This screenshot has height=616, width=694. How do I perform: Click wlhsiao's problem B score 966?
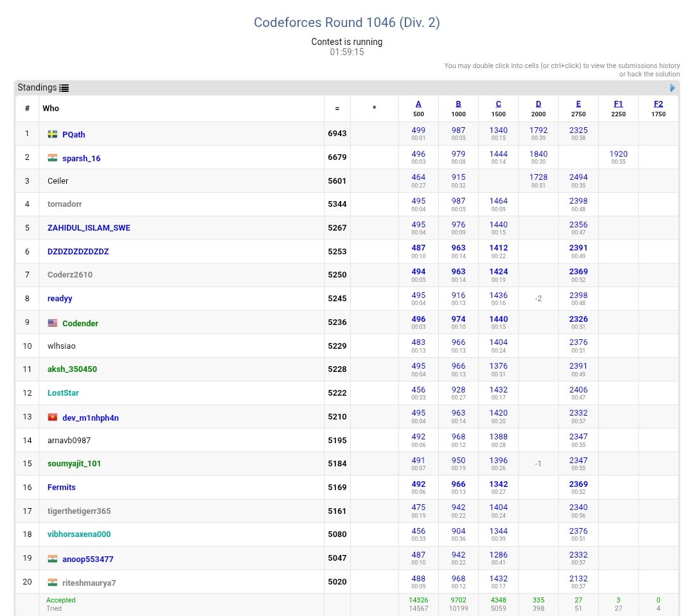point(459,342)
